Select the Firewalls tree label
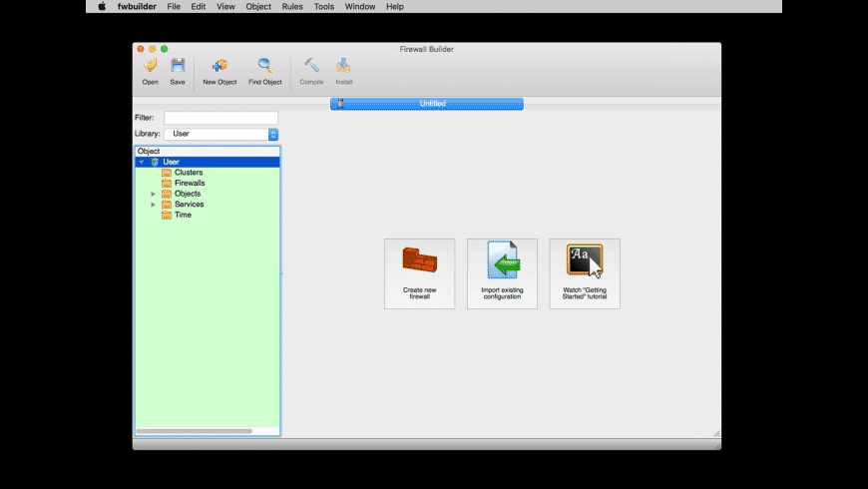 pos(190,183)
